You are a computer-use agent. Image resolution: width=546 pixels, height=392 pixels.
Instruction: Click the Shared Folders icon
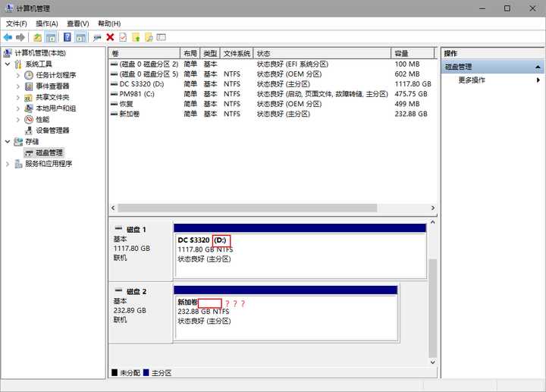coord(29,98)
